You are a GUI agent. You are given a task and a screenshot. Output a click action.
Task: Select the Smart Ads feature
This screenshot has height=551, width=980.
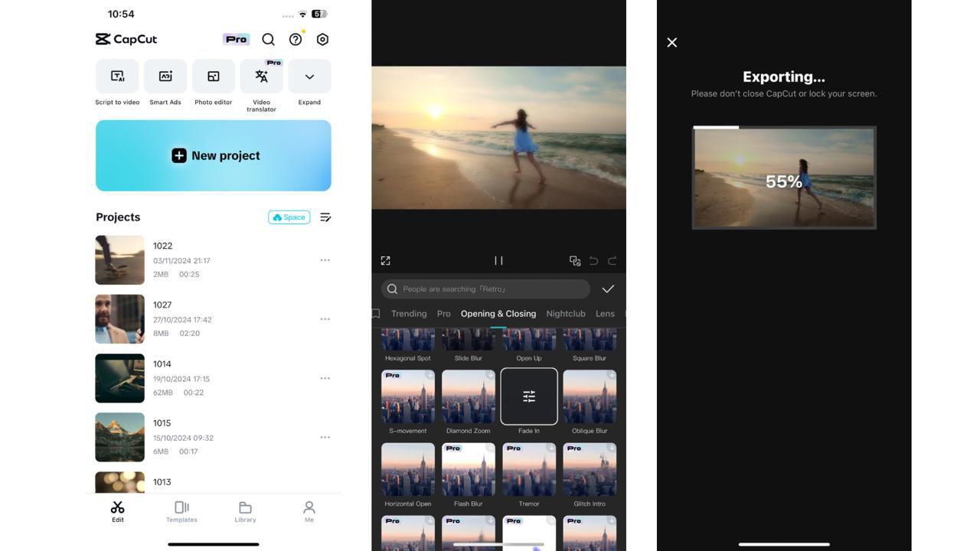click(165, 76)
